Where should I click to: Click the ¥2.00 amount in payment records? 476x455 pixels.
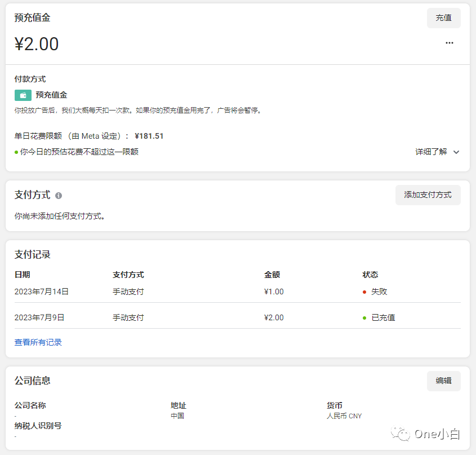coord(274,317)
